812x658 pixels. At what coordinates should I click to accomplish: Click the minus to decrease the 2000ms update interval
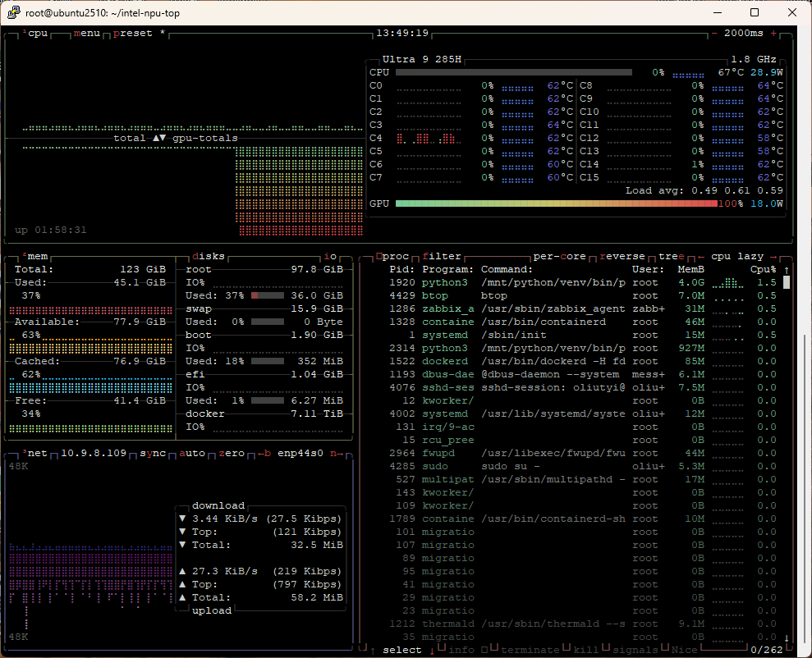[x=714, y=34]
